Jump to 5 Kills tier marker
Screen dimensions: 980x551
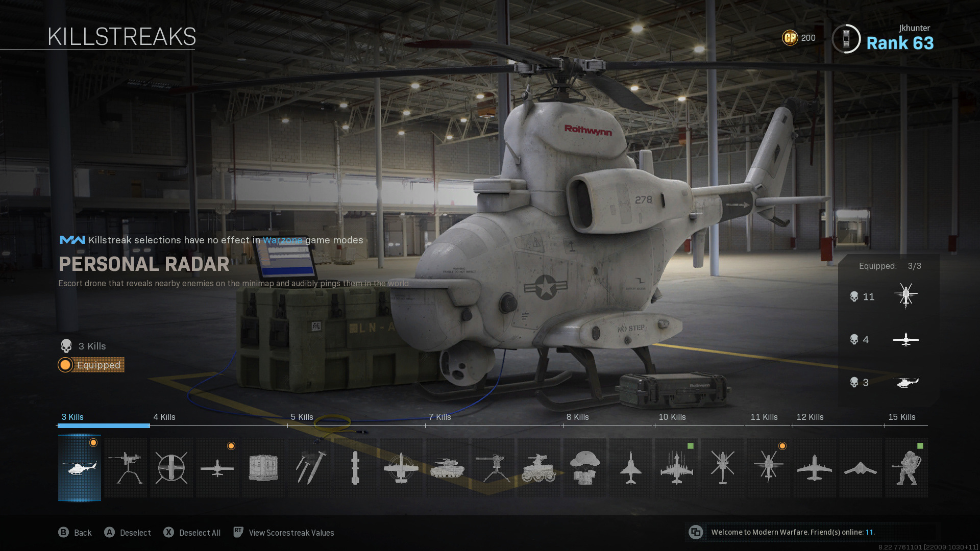(302, 417)
